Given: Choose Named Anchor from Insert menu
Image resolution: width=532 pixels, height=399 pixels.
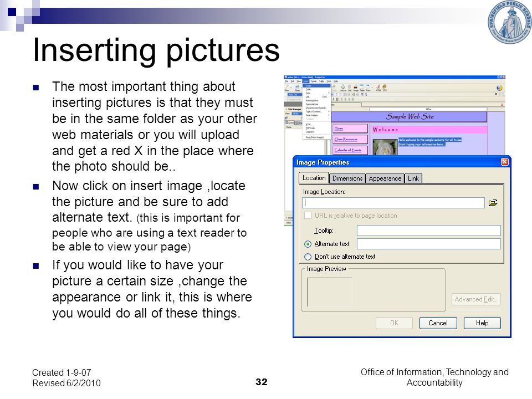Looking at the screenshot, I should [x=316, y=100].
